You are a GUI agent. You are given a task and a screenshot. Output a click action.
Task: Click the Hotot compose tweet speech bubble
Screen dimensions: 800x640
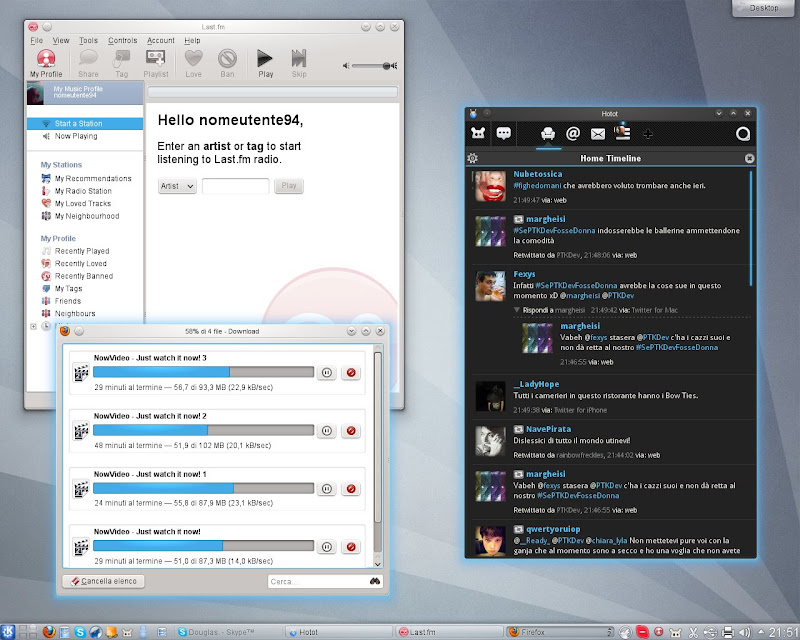pos(504,133)
